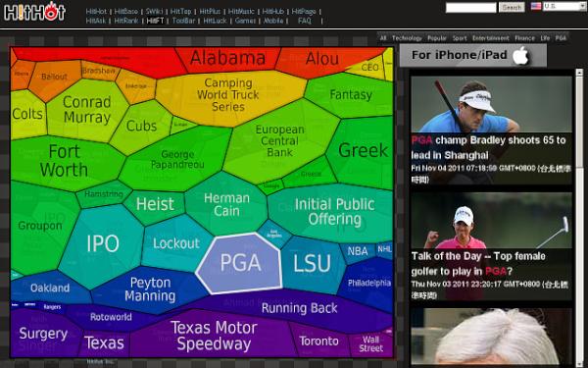This screenshot has width=588, height=368.
Task: Select the Herman Cain topic cell
Action: click(x=226, y=205)
